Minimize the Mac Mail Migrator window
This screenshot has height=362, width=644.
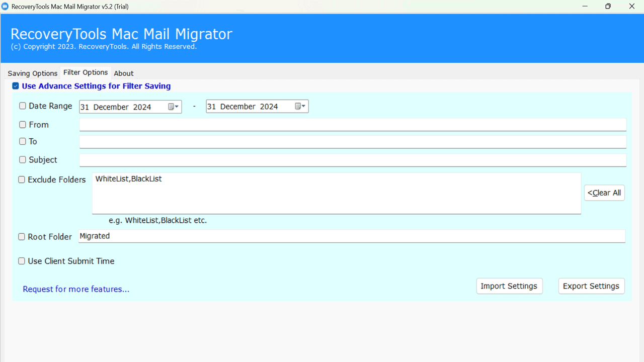click(x=585, y=7)
